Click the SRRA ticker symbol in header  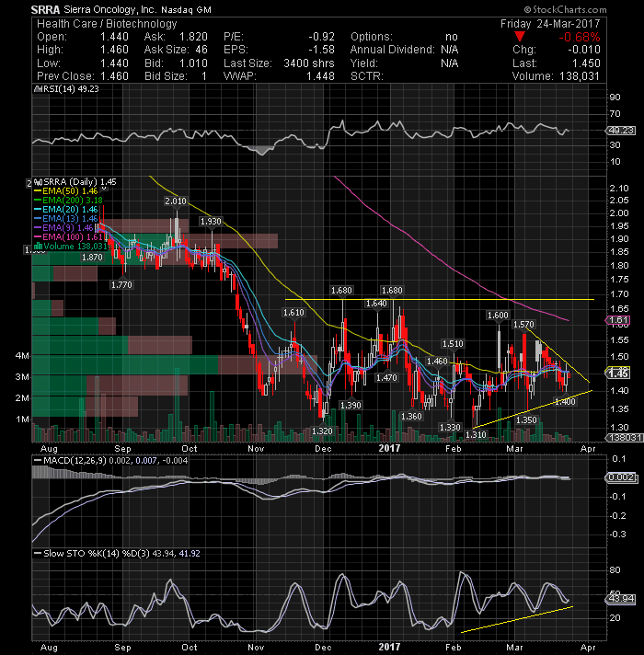(46, 9)
